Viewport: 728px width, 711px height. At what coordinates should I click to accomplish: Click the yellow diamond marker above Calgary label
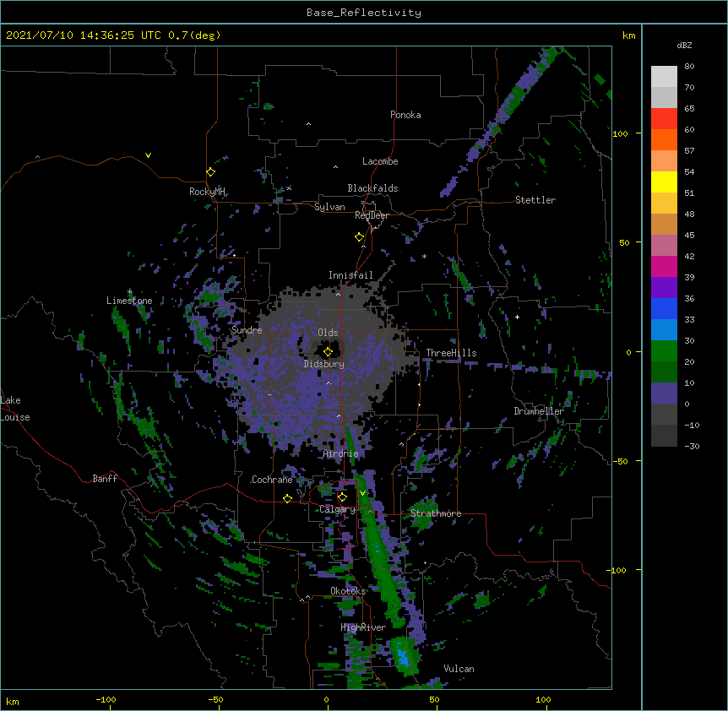342,497
